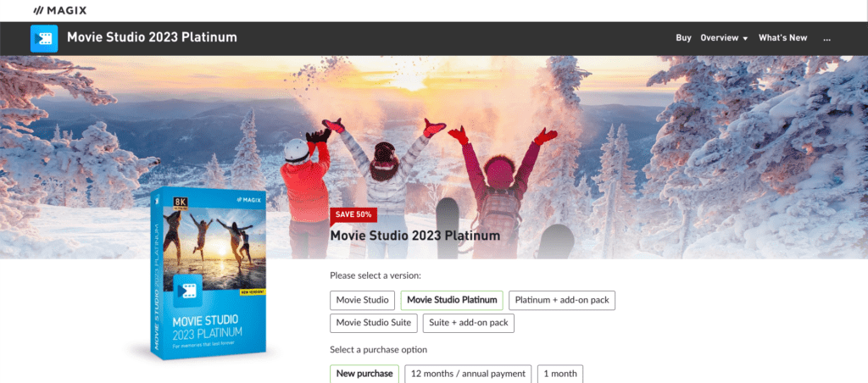The height and width of the screenshot is (383, 868).
Task: Choose 12 months / annual payment option
Action: click(468, 374)
